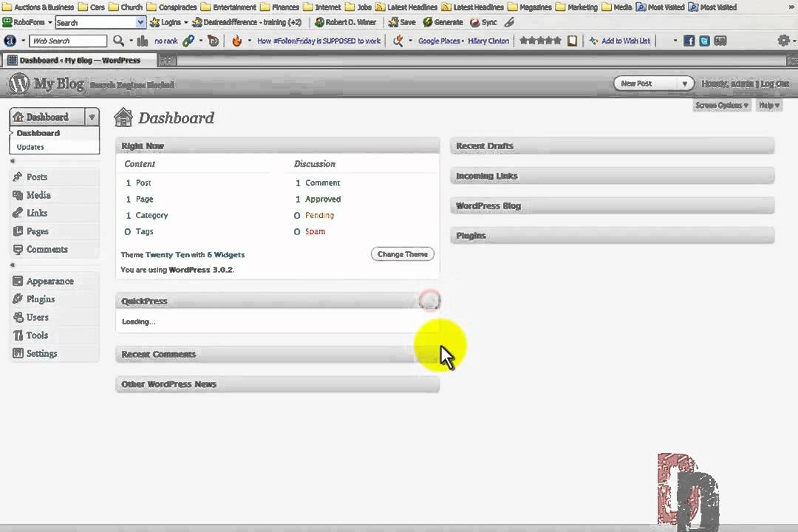The height and width of the screenshot is (532, 798).
Task: Open the Robert D. Winer identity
Action: (x=346, y=22)
